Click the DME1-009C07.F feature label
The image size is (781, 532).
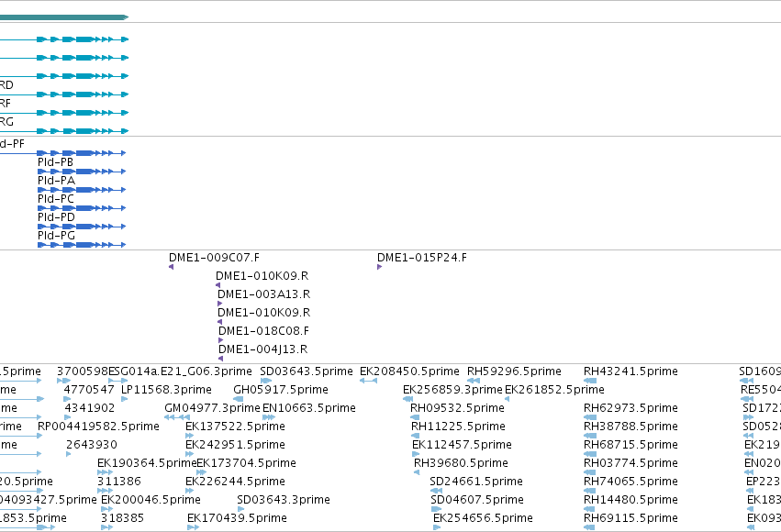click(x=214, y=258)
